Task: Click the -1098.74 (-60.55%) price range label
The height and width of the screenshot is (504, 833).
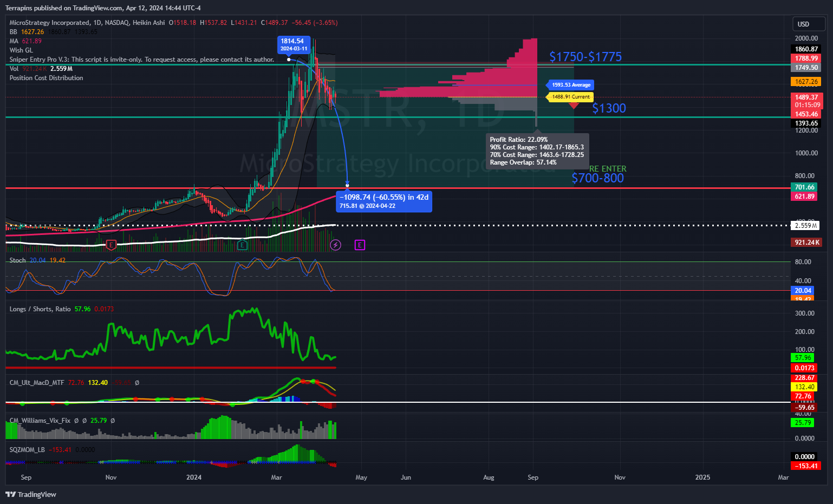Action: [384, 201]
